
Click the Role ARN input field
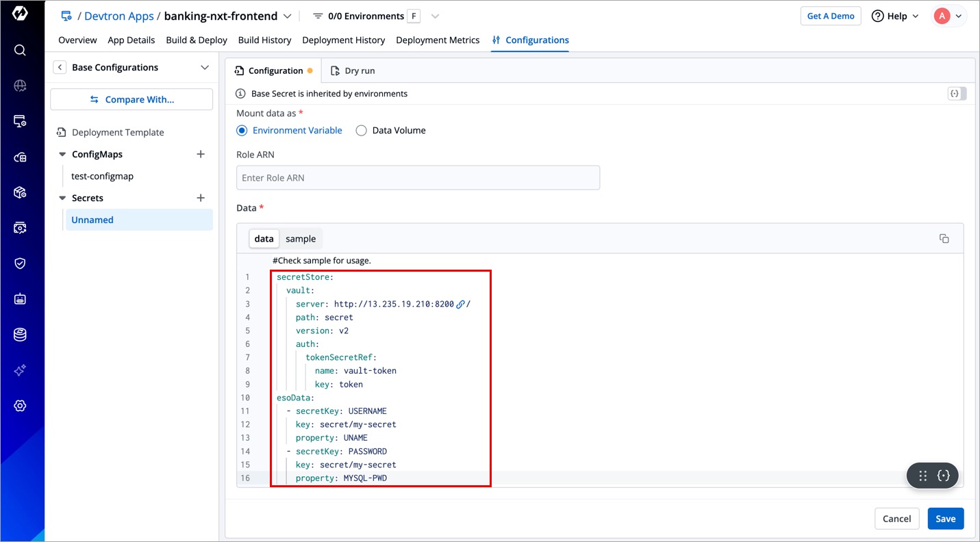pyautogui.click(x=418, y=178)
